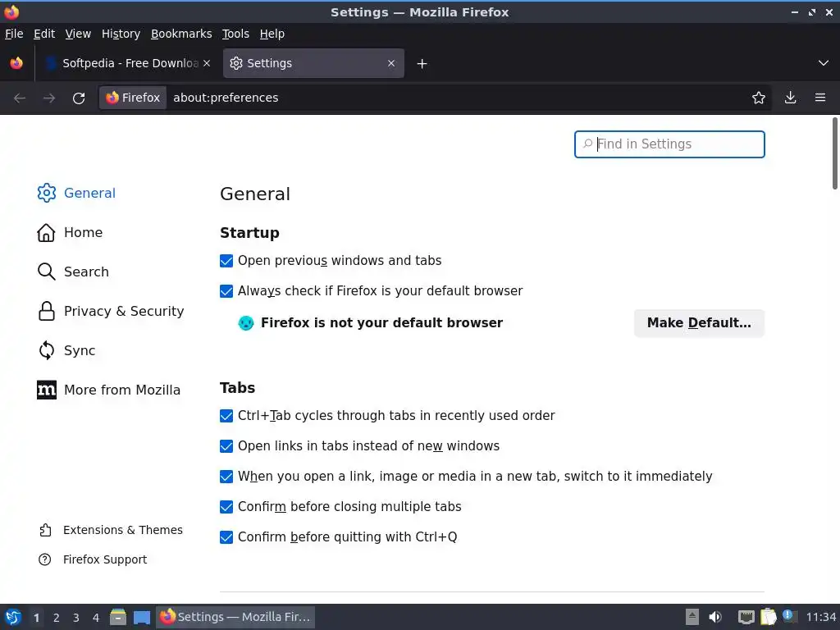Screen dimensions: 840x630
Task: Click the volume speaker tray icon
Action: (715, 617)
